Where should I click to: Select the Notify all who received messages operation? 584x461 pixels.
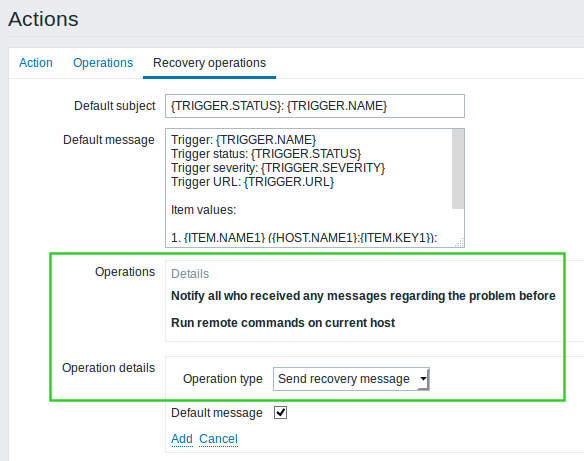pos(363,296)
